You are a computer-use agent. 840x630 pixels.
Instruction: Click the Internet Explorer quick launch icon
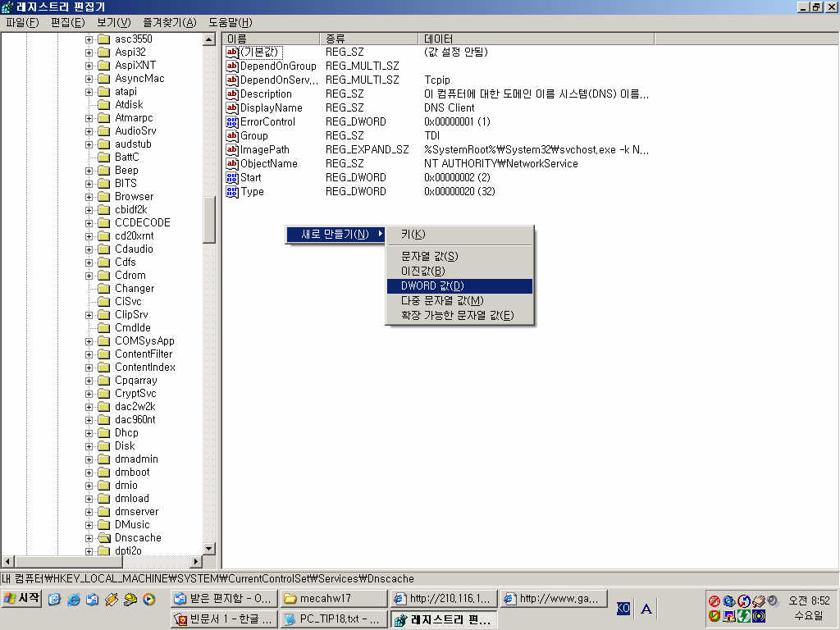(x=74, y=599)
